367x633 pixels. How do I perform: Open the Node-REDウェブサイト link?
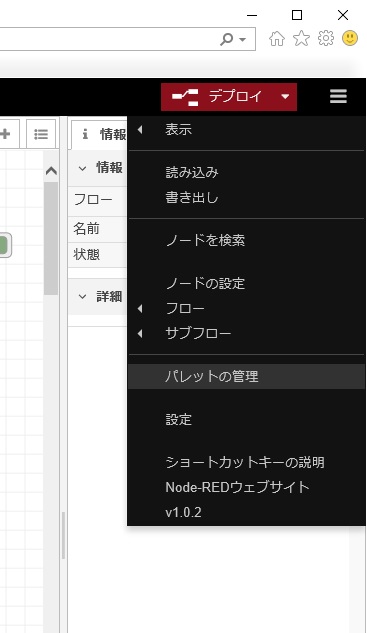246,487
